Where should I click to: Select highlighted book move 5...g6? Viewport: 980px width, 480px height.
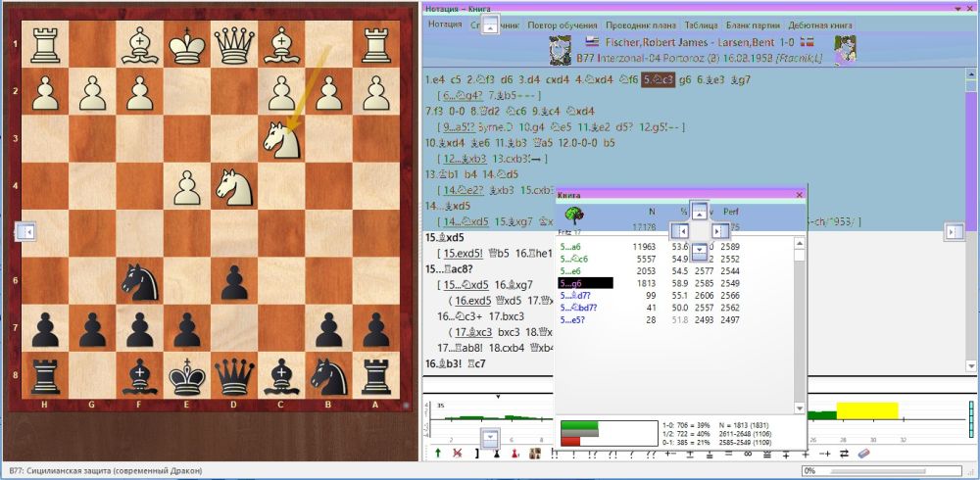coord(585,283)
